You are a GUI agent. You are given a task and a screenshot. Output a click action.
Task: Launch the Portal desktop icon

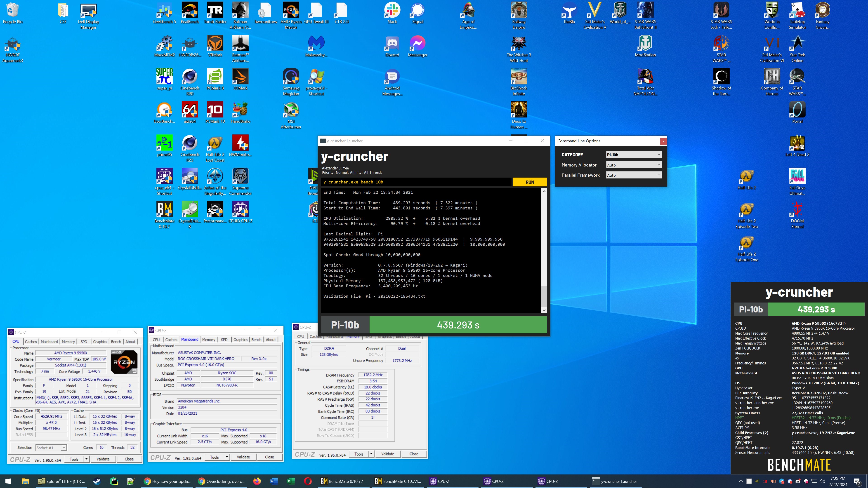pyautogui.click(x=797, y=113)
